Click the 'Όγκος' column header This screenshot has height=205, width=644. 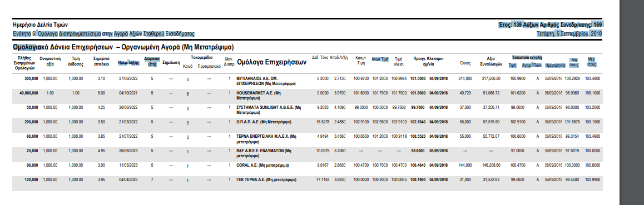(465, 63)
